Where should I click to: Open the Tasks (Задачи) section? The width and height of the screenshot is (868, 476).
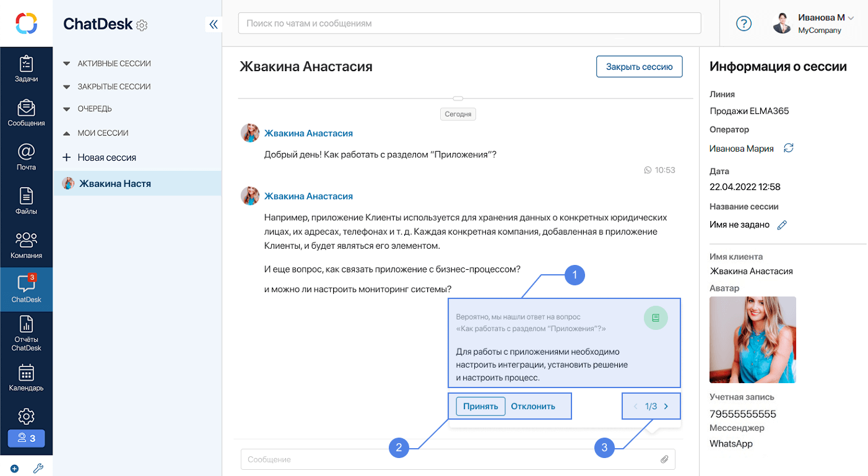26,69
